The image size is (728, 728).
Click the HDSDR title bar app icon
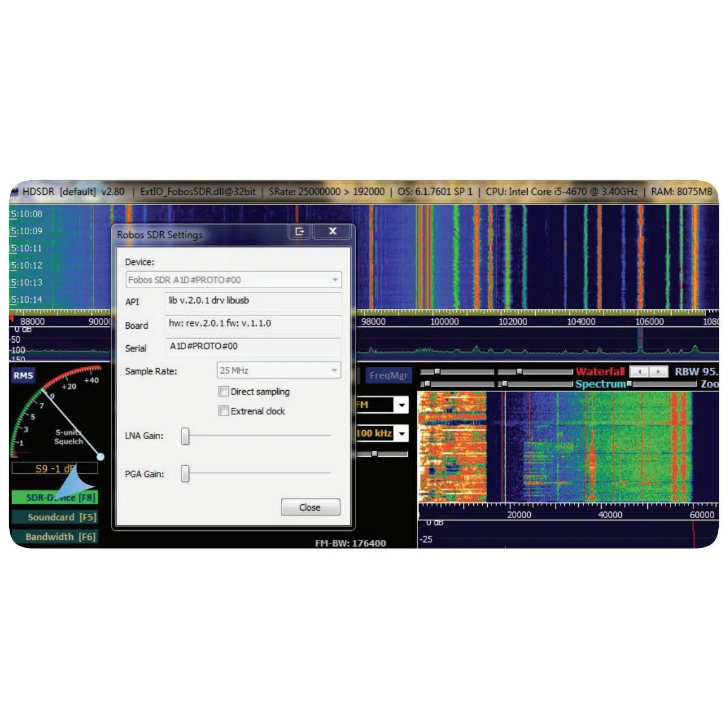[15, 192]
